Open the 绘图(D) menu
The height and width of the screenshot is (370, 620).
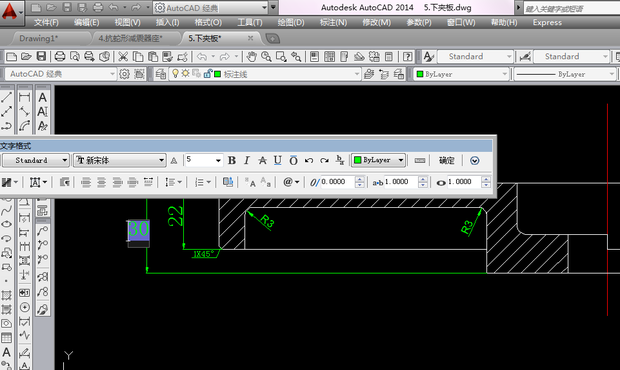pos(291,23)
